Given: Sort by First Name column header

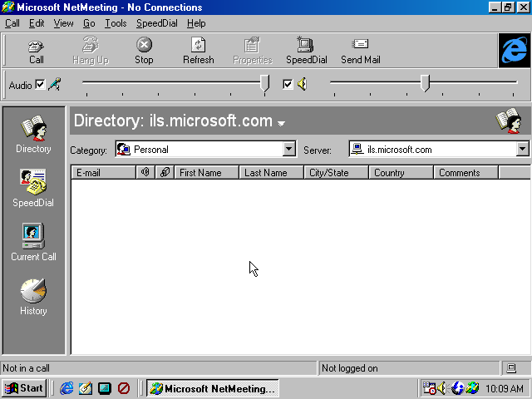Looking at the screenshot, I should coord(206,172).
